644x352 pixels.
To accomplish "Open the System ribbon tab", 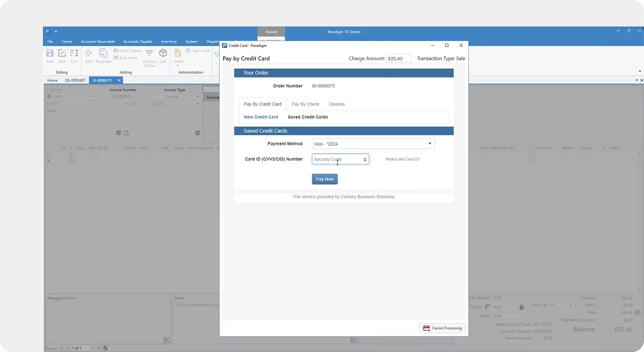I will coord(191,42).
